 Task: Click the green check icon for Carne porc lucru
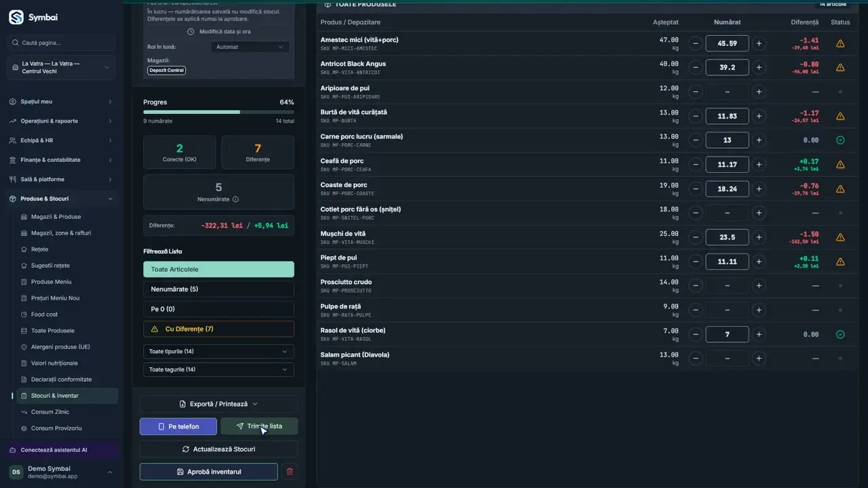pos(840,140)
